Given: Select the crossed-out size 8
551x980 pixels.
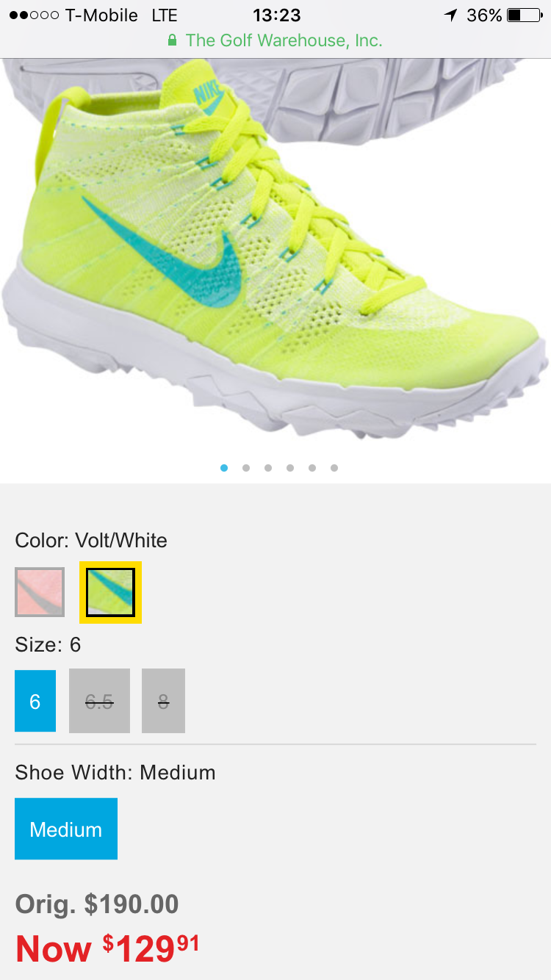Looking at the screenshot, I should pos(163,701).
